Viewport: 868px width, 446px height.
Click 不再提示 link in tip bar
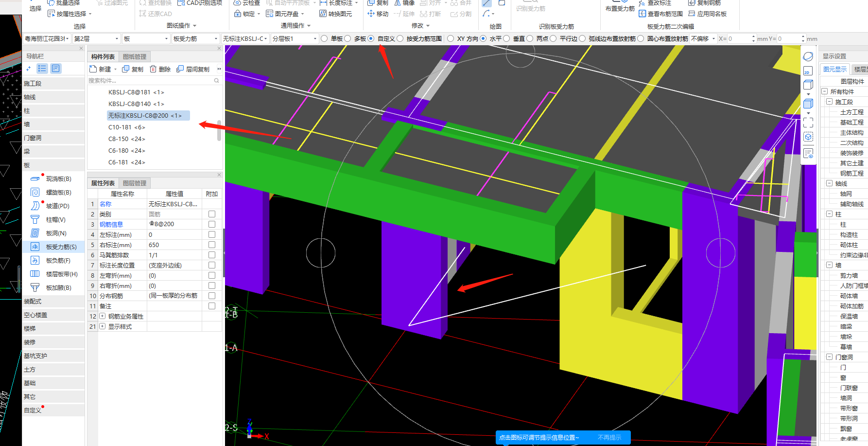[609, 438]
